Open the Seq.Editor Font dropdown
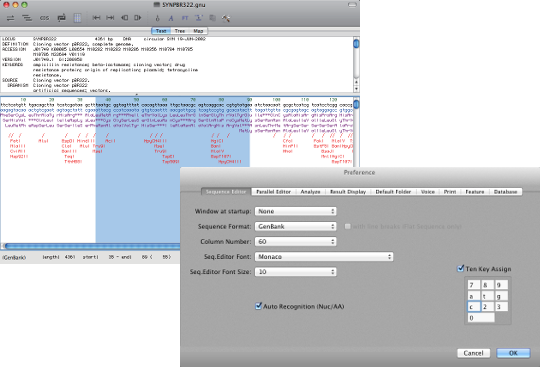The width and height of the screenshot is (540, 367). tap(324, 256)
